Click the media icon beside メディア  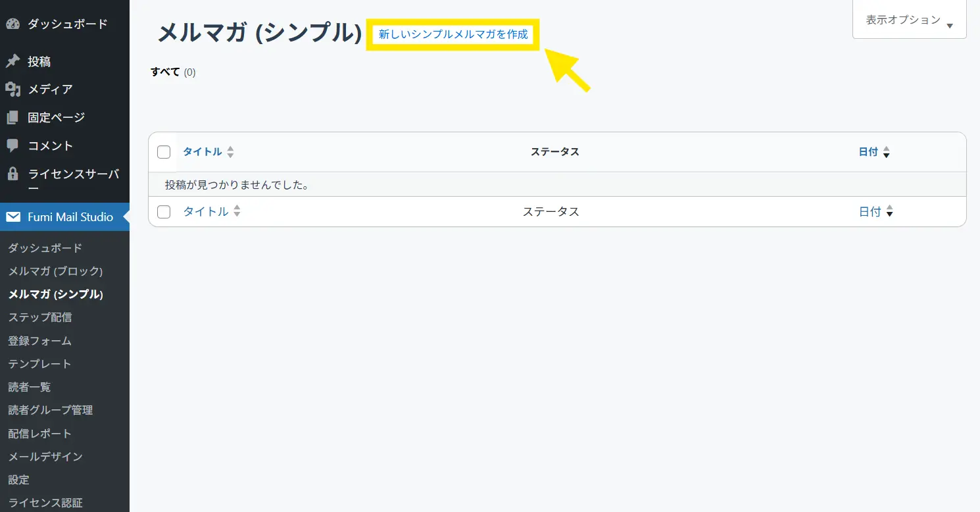coord(13,90)
